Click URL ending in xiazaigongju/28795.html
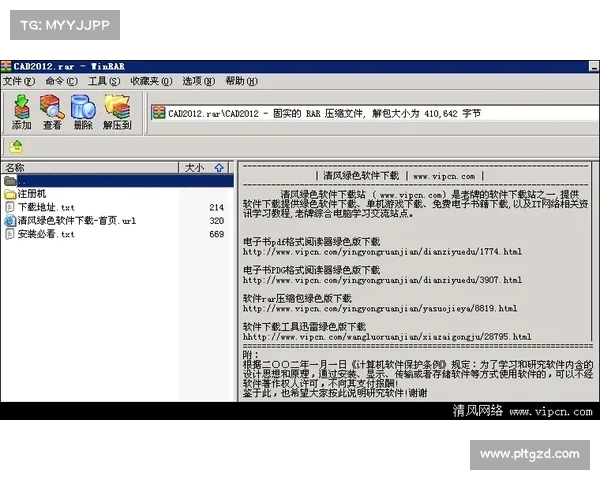The height and width of the screenshot is (480, 600). (x=387, y=337)
